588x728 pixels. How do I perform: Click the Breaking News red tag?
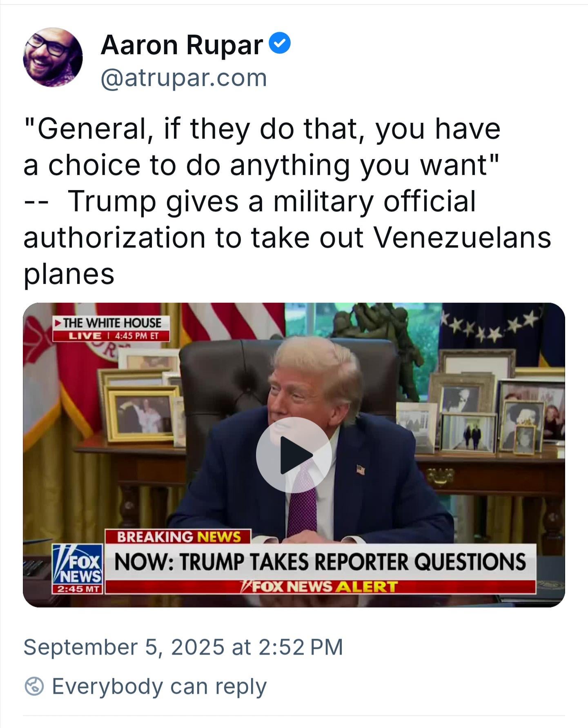pos(178,537)
